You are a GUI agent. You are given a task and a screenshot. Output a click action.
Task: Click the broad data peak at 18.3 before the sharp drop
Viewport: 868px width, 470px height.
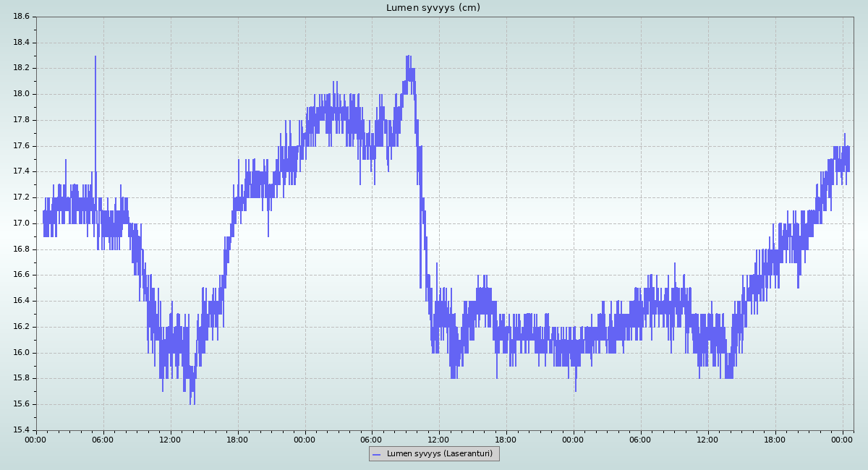(x=409, y=56)
